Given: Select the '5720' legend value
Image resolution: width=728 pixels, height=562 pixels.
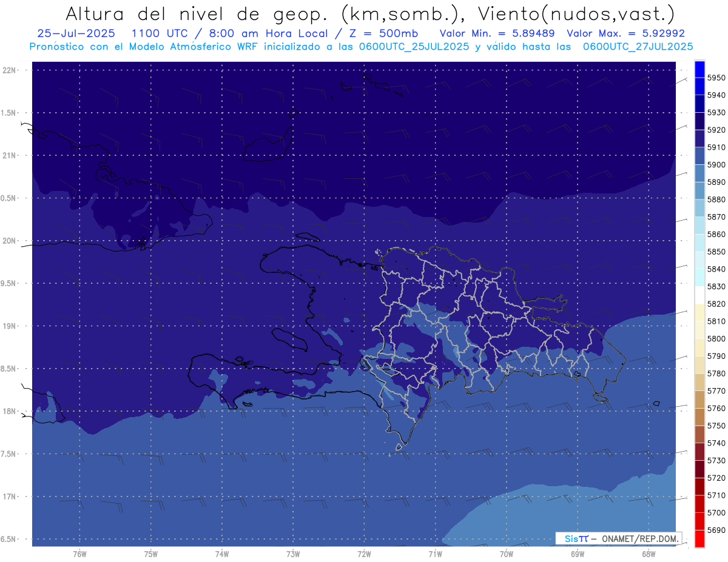Looking at the screenshot, I should coord(716,478).
